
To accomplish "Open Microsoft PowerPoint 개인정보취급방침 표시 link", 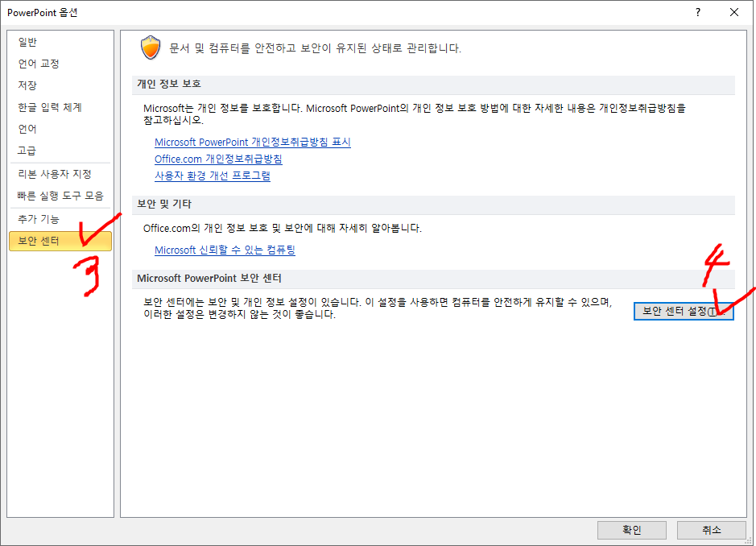I will (253, 143).
